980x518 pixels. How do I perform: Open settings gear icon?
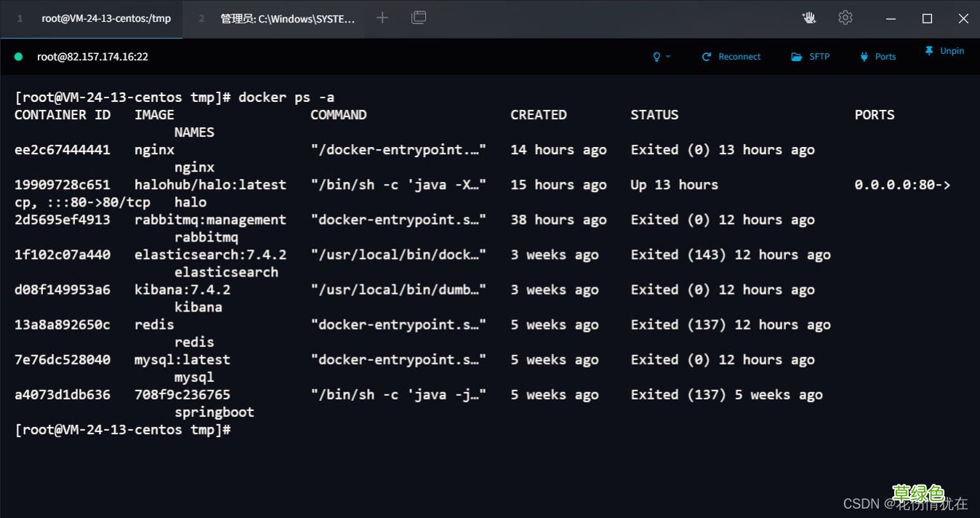click(845, 18)
